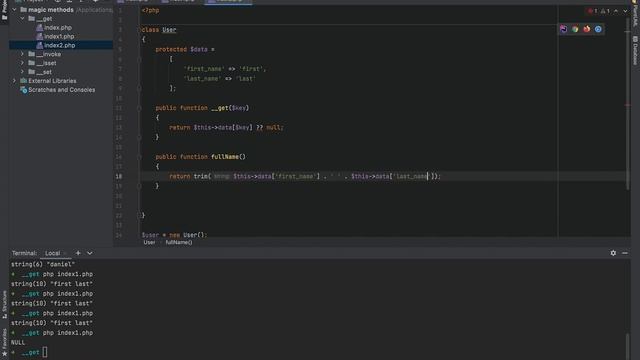Click the terminal cursor input prompt

pyautogui.click(x=44, y=352)
